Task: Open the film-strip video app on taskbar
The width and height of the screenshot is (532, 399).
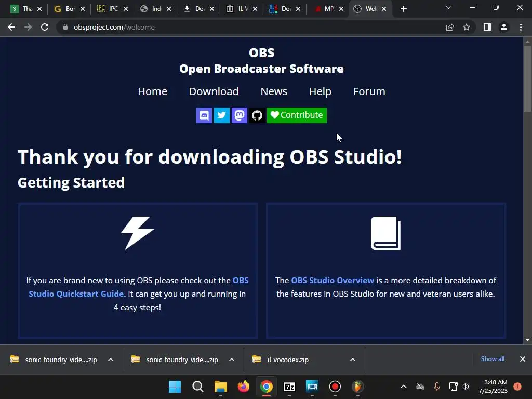Action: click(312, 387)
